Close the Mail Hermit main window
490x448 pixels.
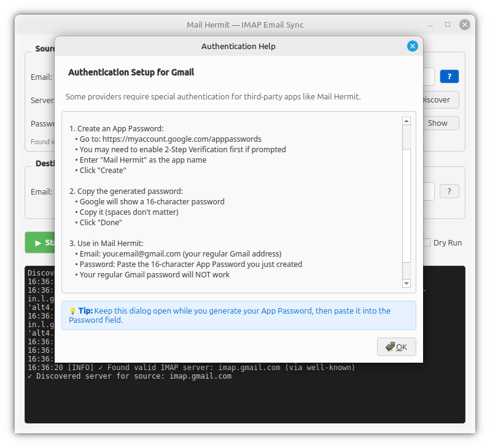click(464, 25)
